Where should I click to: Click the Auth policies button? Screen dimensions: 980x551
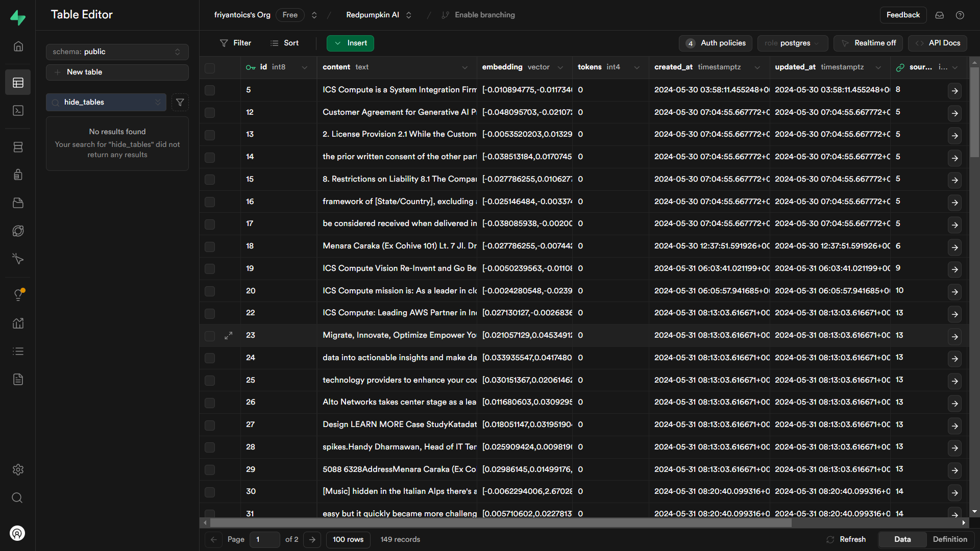tap(716, 43)
